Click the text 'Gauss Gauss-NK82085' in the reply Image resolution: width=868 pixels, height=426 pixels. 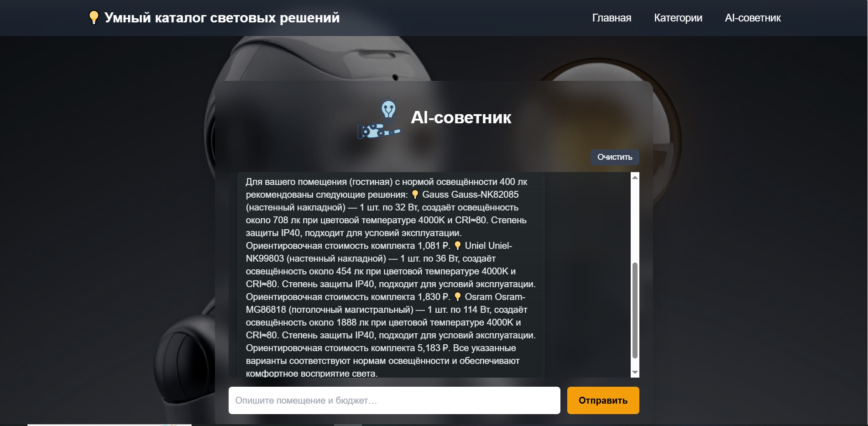(x=471, y=195)
